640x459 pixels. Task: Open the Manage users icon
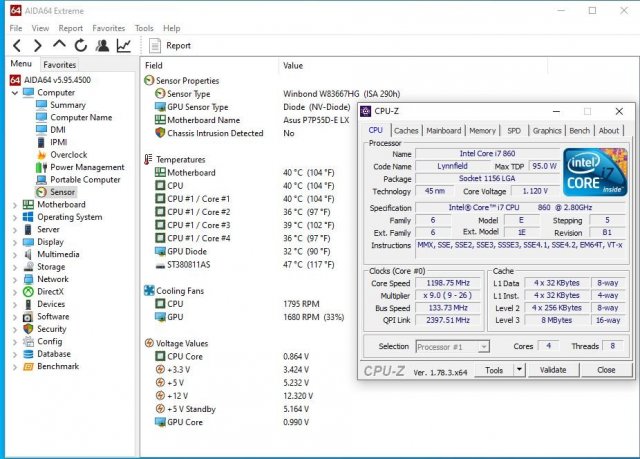[x=101, y=45]
